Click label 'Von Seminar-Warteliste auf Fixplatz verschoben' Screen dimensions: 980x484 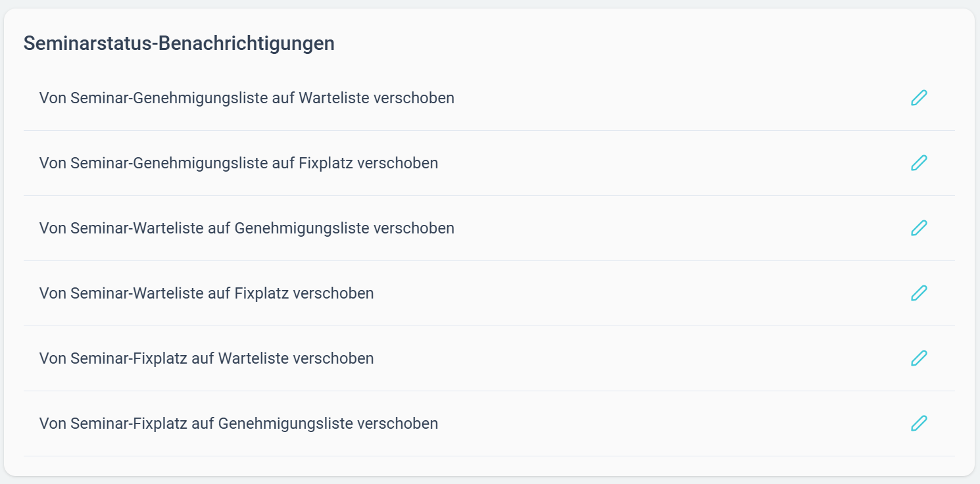click(x=207, y=293)
